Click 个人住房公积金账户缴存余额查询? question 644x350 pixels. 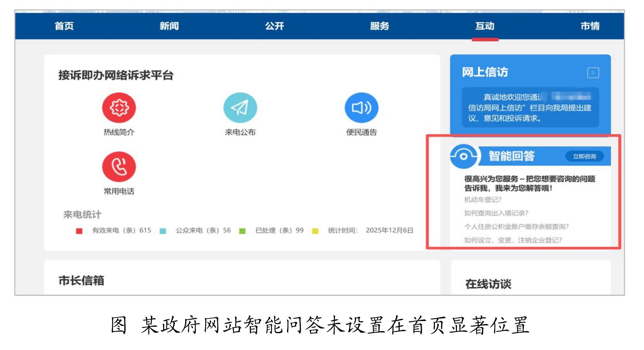pyautogui.click(x=516, y=226)
